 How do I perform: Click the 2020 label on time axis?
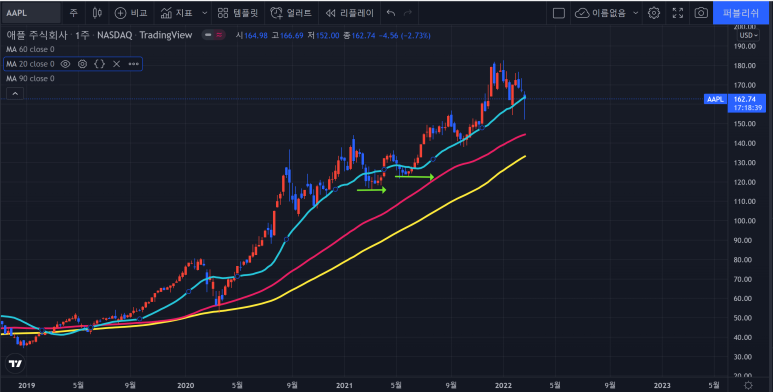click(x=185, y=385)
